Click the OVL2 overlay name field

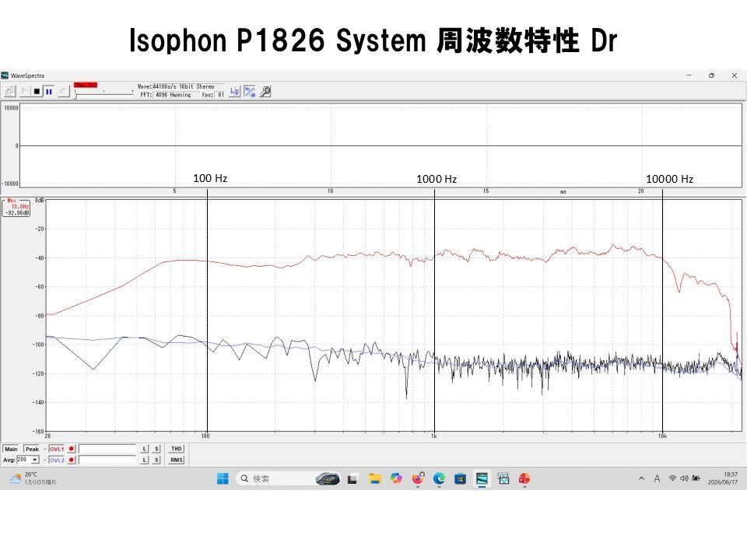click(x=107, y=460)
